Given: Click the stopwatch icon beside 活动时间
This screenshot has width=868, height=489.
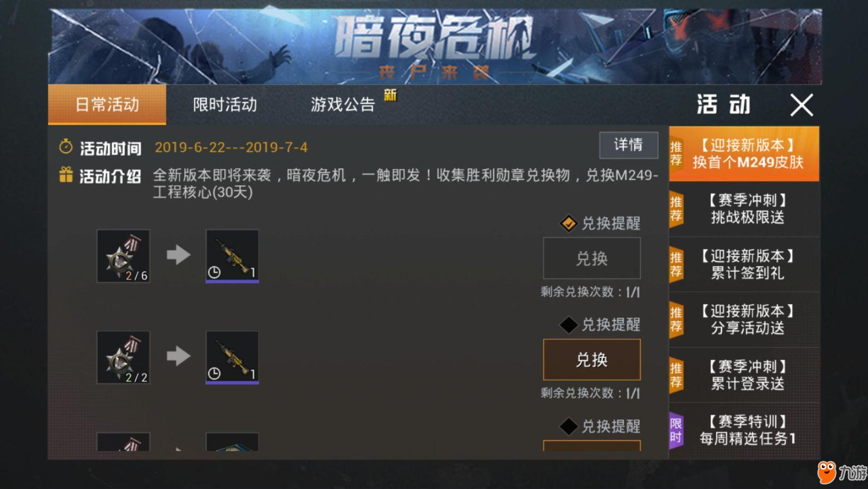Looking at the screenshot, I should (66, 147).
